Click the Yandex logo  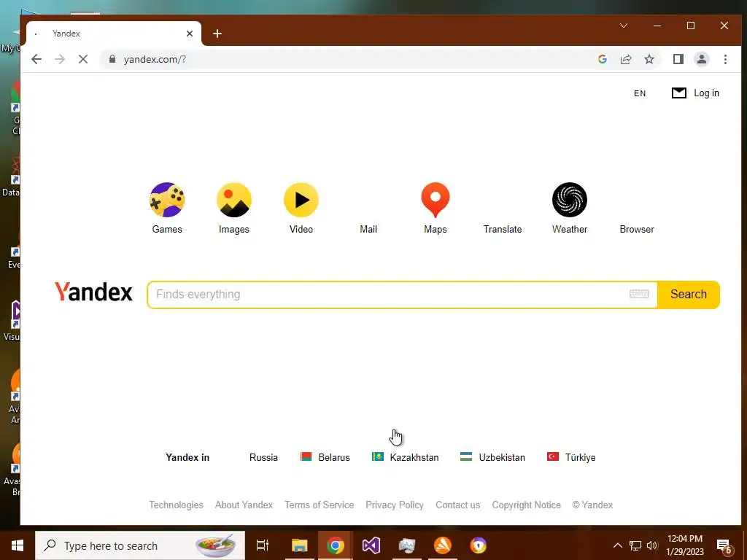(93, 292)
